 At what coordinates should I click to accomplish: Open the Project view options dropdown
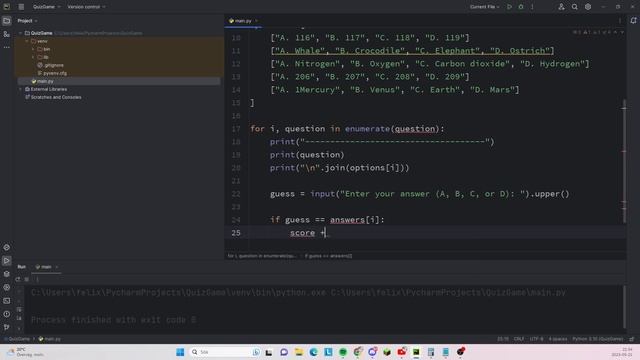pos(27,20)
